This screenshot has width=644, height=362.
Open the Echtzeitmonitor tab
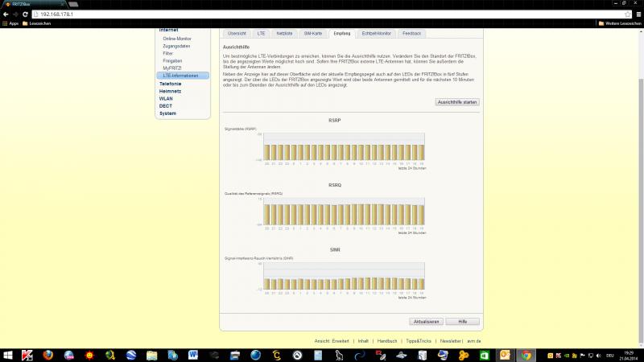376,34
